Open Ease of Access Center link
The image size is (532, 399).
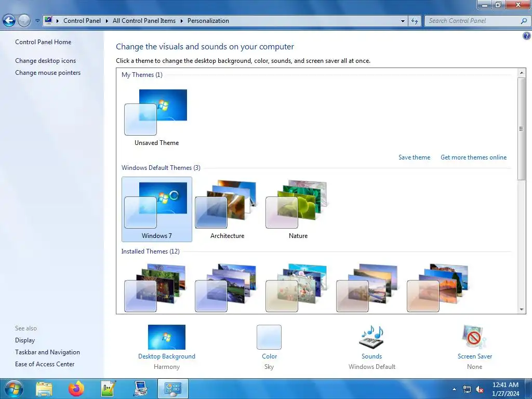[x=45, y=364]
